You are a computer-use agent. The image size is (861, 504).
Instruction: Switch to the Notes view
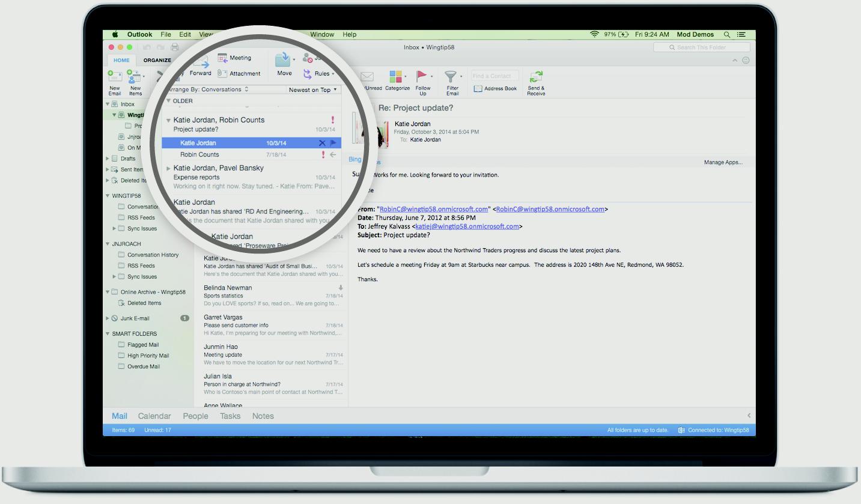click(263, 416)
